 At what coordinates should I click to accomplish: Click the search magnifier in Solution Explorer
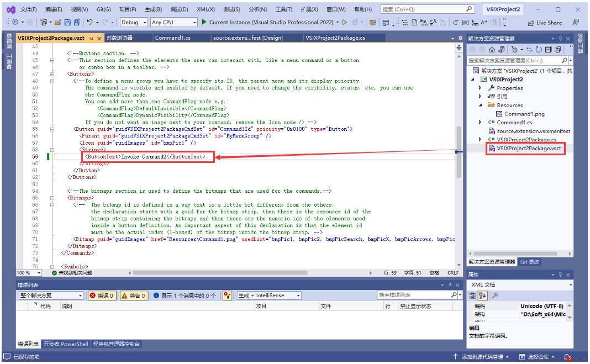565,61
